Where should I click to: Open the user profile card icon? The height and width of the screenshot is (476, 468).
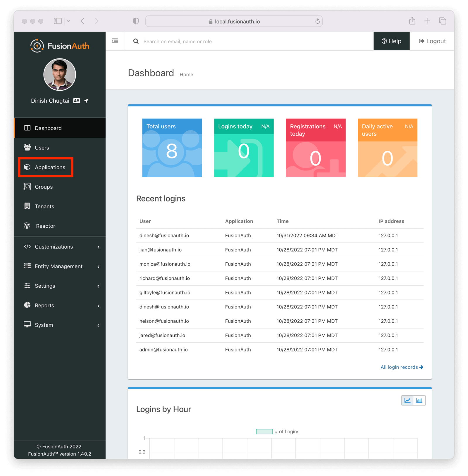76,101
